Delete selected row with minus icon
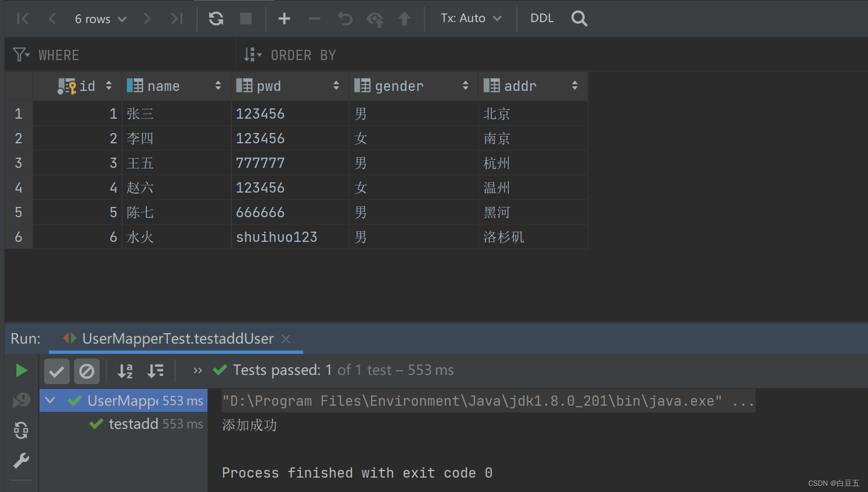 [315, 19]
